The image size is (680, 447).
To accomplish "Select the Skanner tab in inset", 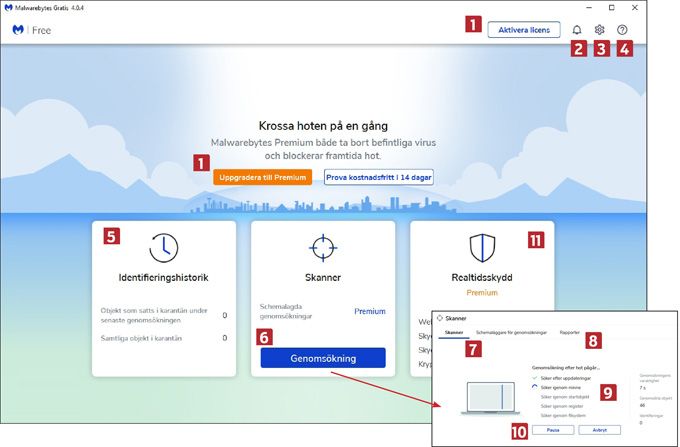I will click(x=454, y=333).
